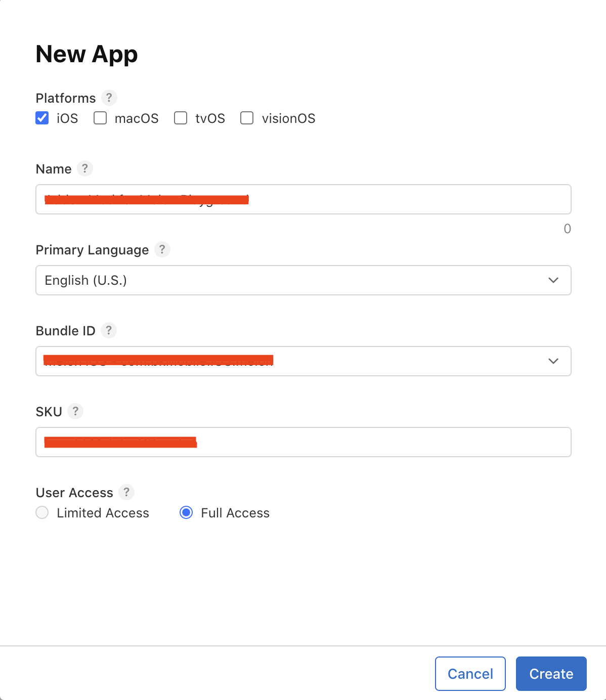Image resolution: width=606 pixels, height=700 pixels.
Task: Tick the tvOS platform checkbox
Action: 181,118
